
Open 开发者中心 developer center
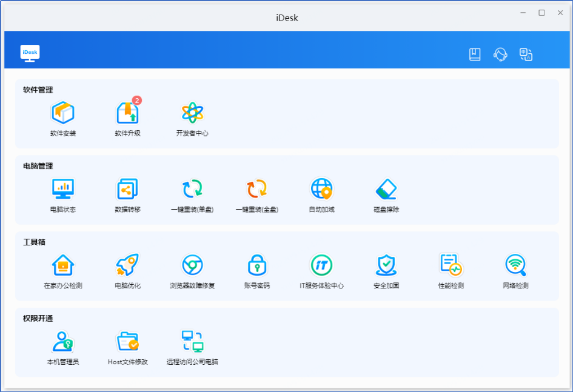click(192, 113)
